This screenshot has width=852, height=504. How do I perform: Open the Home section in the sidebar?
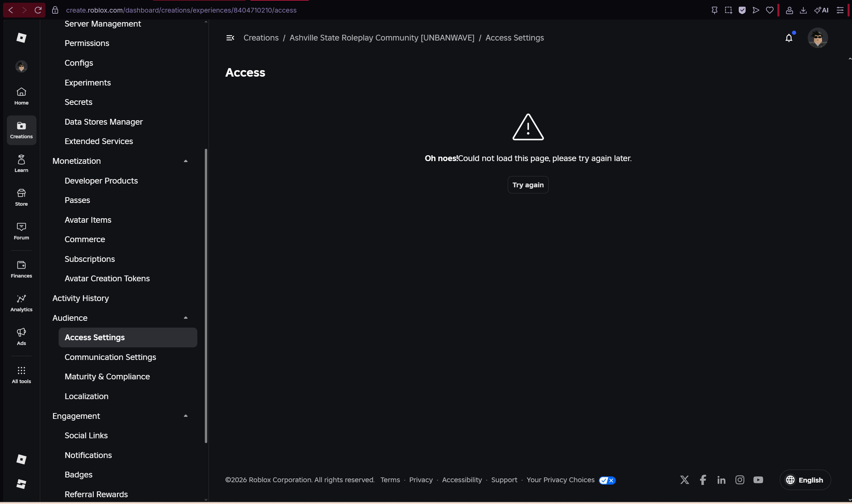tap(21, 96)
